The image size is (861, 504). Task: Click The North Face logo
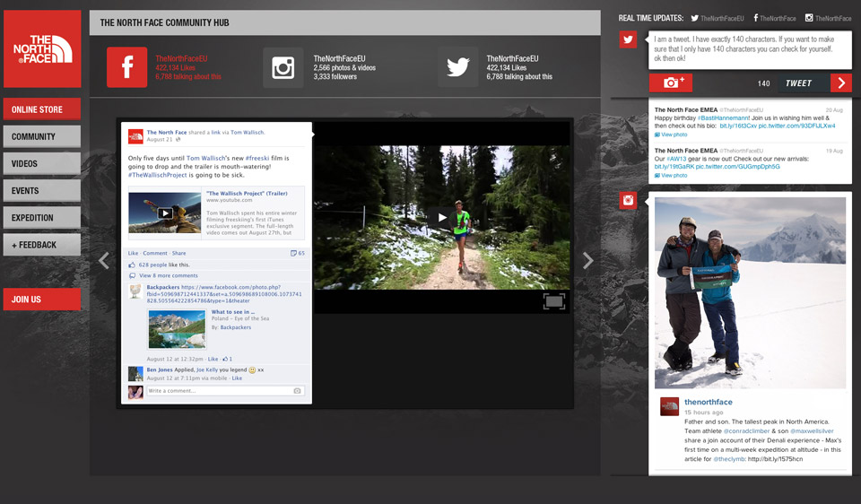[x=42, y=48]
